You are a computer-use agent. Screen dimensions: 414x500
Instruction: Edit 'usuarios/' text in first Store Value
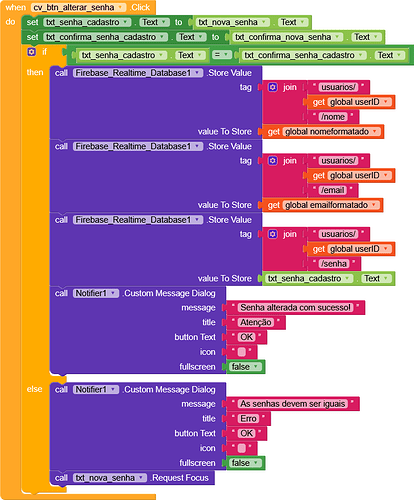339,87
